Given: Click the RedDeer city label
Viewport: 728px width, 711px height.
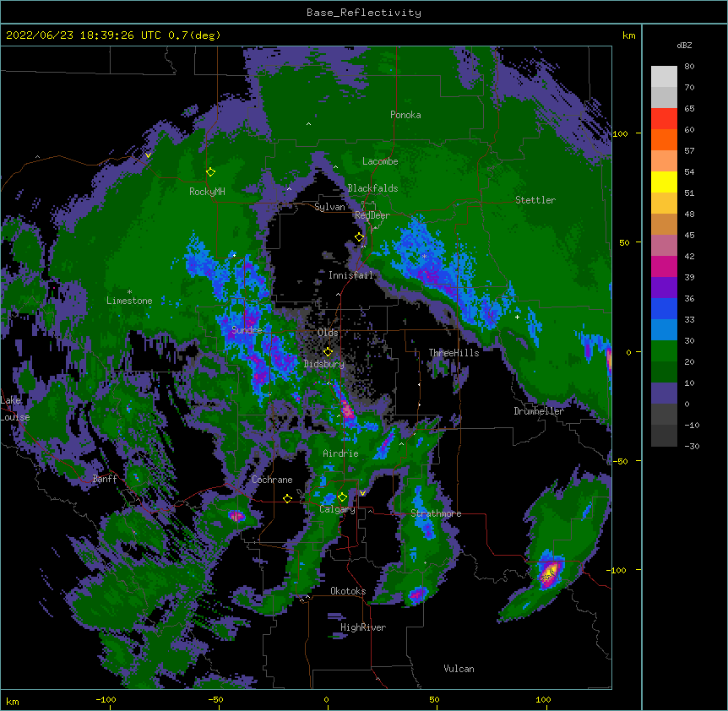Looking at the screenshot, I should [372, 215].
